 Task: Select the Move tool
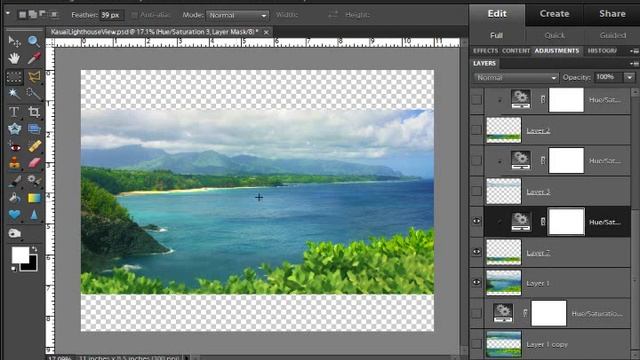(x=14, y=41)
